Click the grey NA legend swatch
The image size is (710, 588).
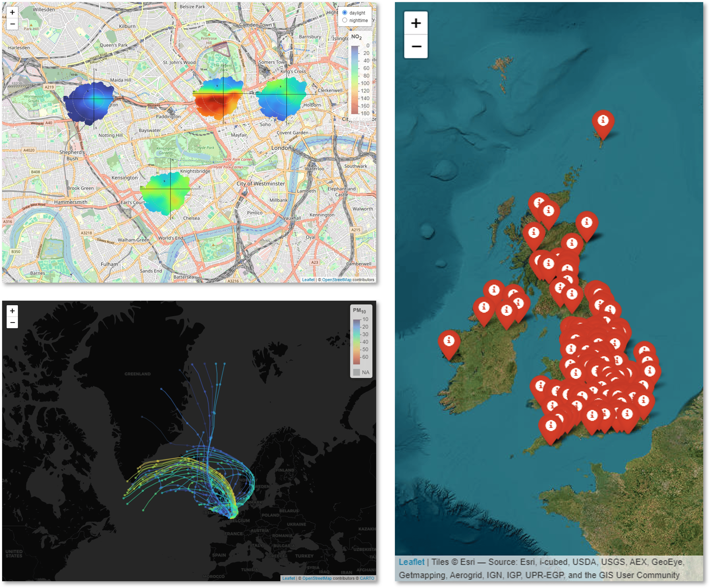(x=356, y=372)
